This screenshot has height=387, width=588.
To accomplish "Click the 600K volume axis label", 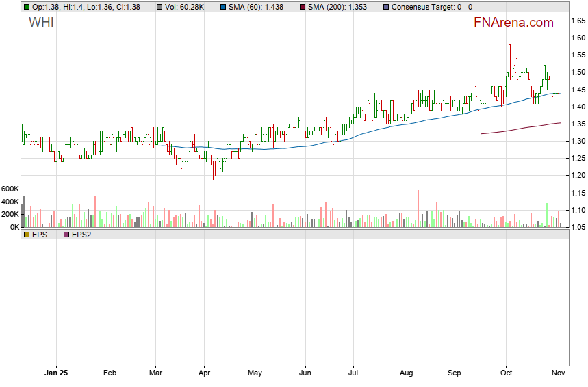I will tap(10, 189).
